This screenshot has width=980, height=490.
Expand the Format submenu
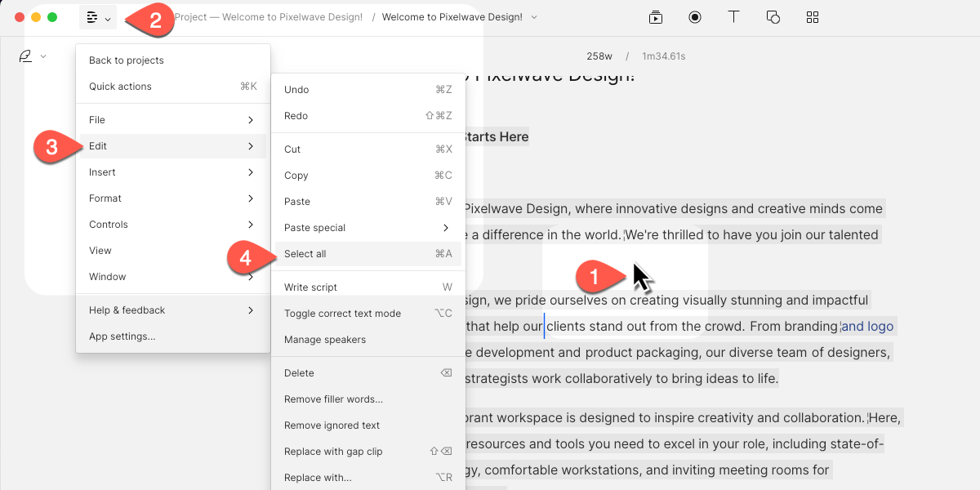[x=173, y=198]
